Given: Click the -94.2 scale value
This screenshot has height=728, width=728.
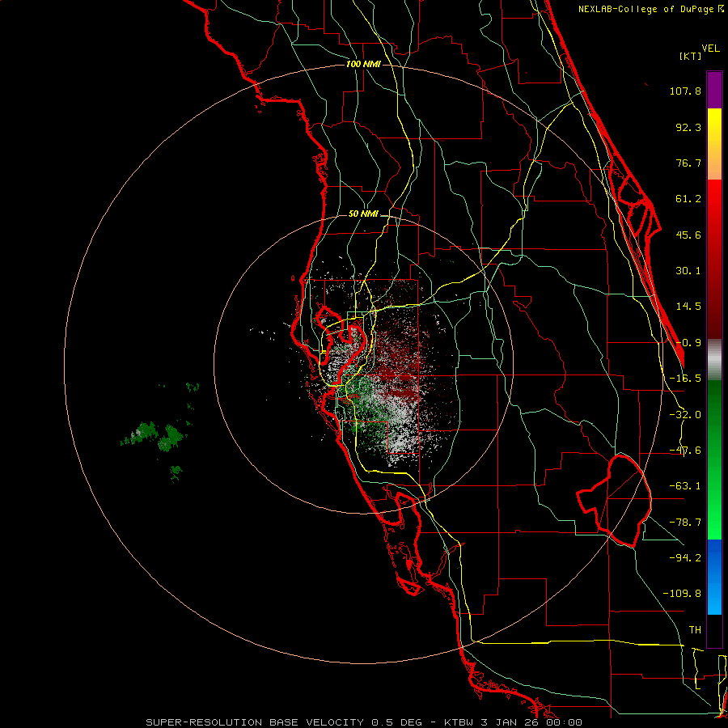Looking at the screenshot, I should pos(685,557).
